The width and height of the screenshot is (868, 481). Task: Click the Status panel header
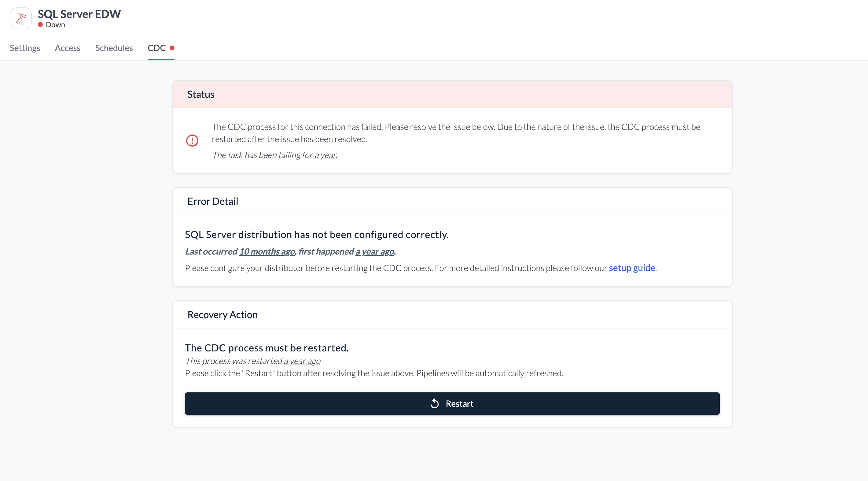pos(201,94)
